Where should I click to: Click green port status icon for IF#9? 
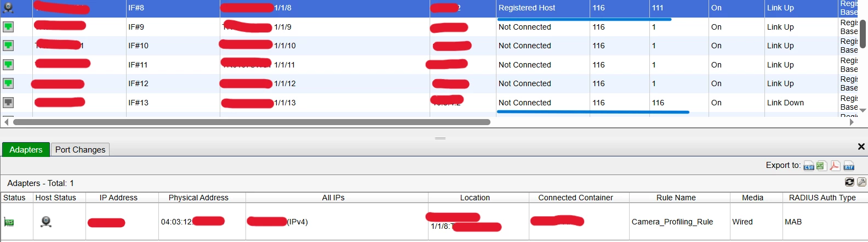click(x=8, y=27)
